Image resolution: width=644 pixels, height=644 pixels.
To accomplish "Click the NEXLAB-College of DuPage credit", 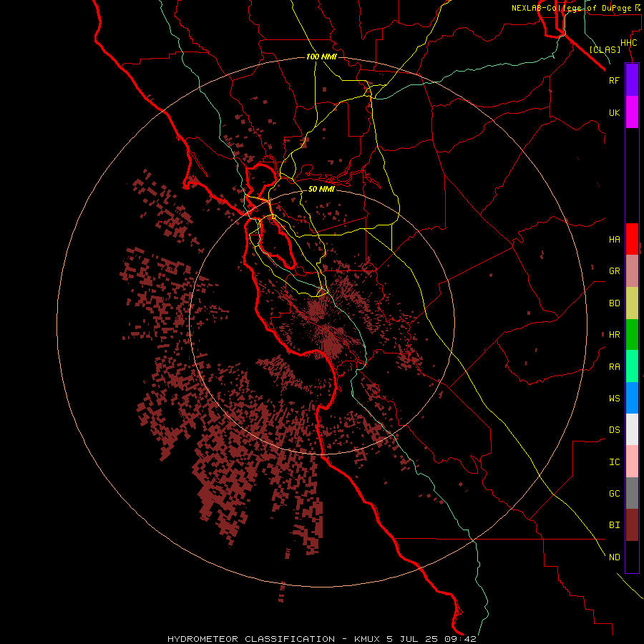I will [x=571, y=8].
